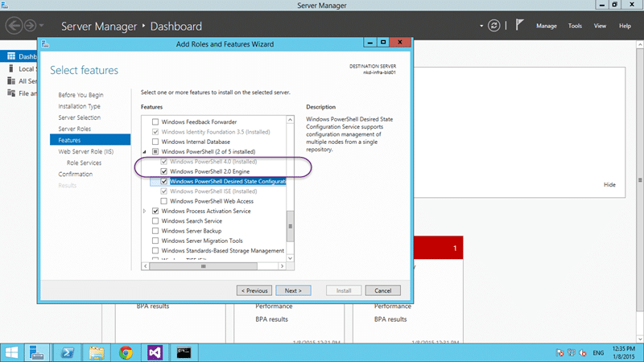Viewport: 644px width, 362px height.
Task: Click the features list scroll-right arrow
Action: click(283, 266)
